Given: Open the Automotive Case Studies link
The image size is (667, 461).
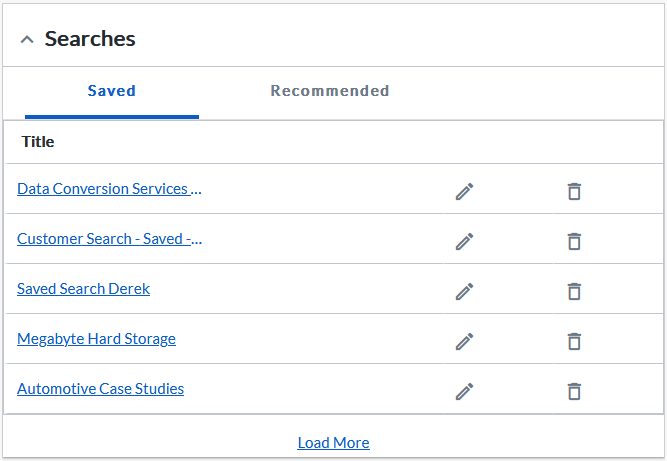Looking at the screenshot, I should [100, 389].
